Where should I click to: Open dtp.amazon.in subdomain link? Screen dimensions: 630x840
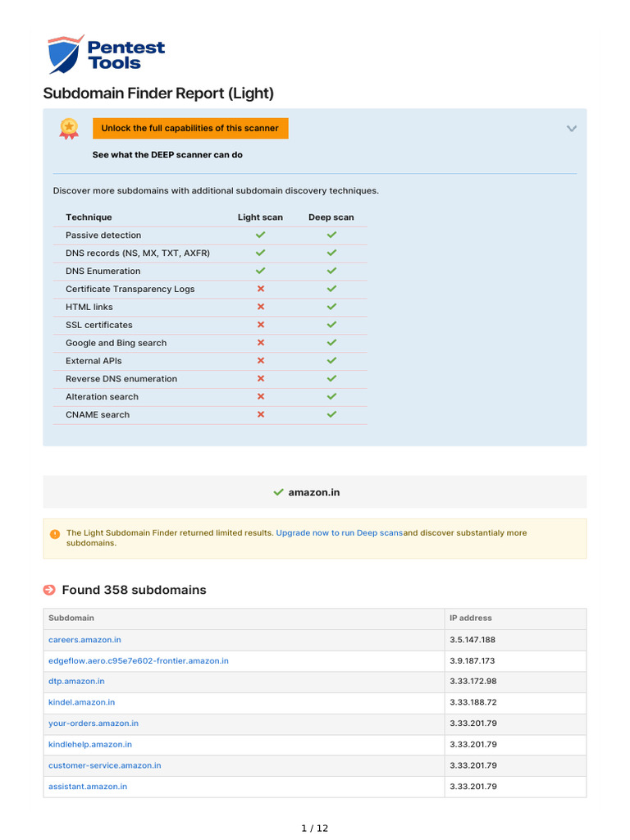tap(76, 682)
